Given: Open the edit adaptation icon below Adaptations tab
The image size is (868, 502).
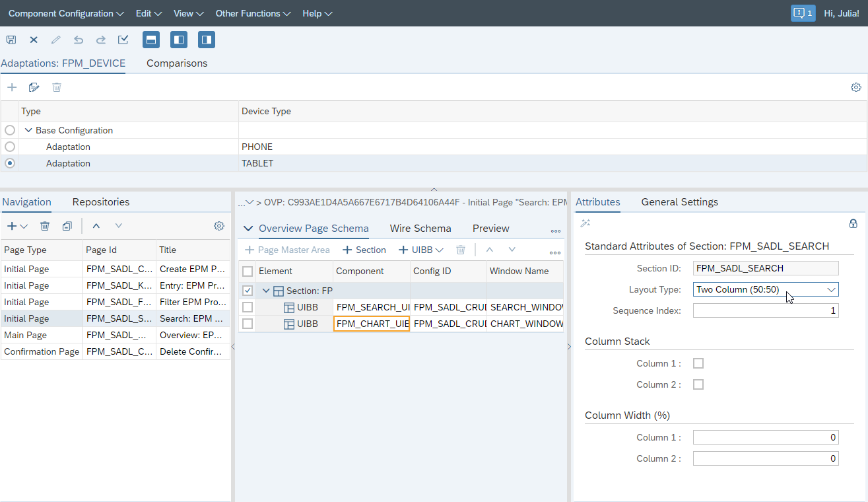Looking at the screenshot, I should tap(34, 87).
